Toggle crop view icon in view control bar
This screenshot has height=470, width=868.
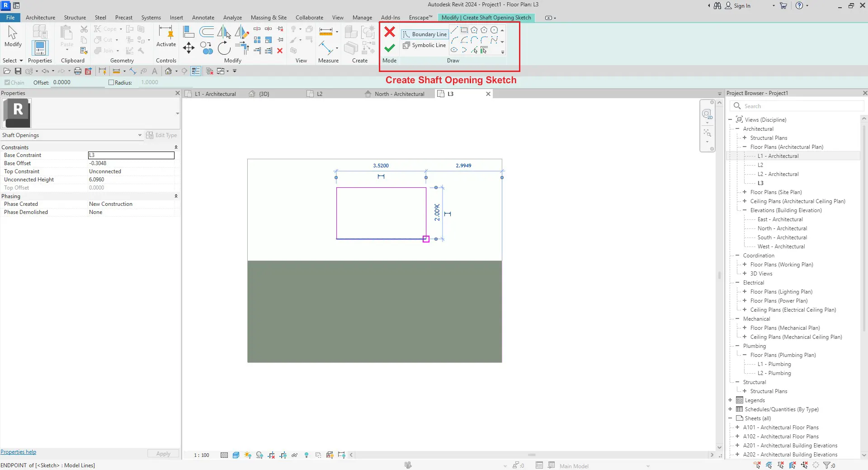271,455
